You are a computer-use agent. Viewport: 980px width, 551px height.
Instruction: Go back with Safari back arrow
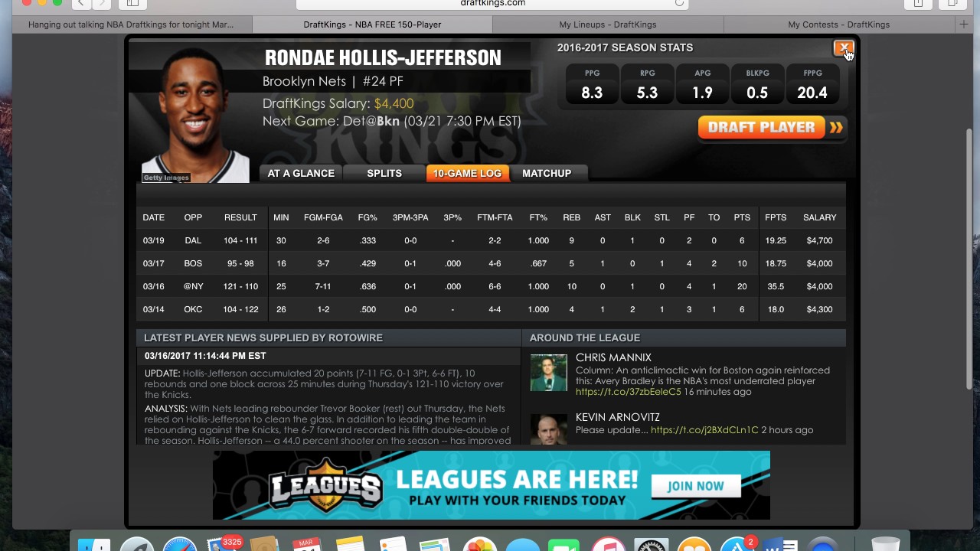pos(80,3)
